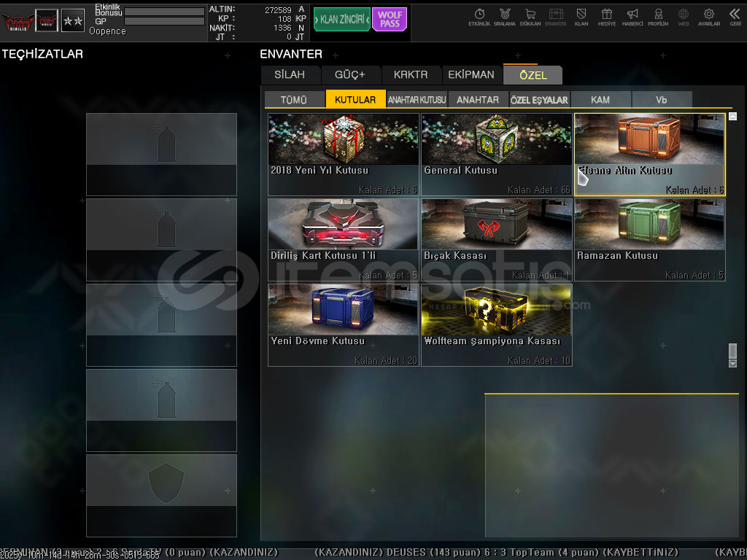This screenshot has height=560, width=747.
Task: Open the Vb sub-tab
Action: coord(661,99)
